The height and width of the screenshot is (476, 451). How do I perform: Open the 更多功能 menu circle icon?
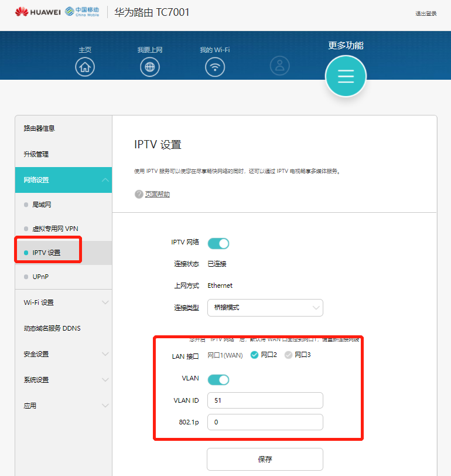tap(346, 76)
